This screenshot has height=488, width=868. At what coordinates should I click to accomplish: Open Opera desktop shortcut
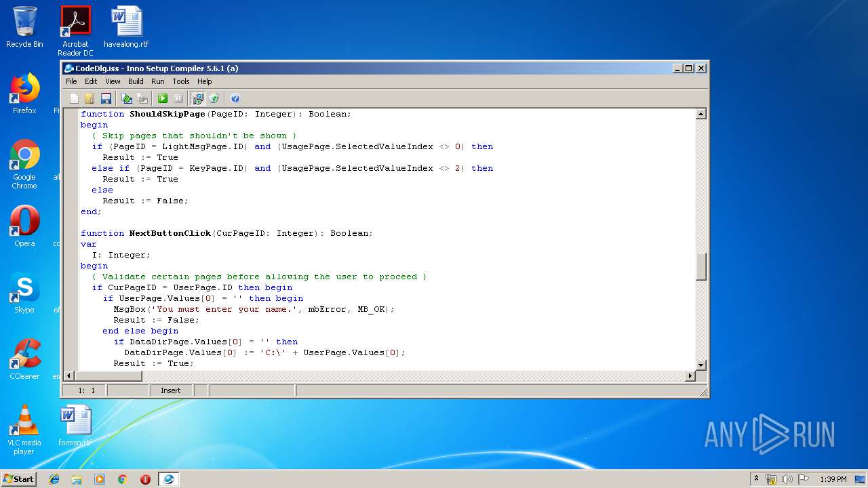click(24, 226)
